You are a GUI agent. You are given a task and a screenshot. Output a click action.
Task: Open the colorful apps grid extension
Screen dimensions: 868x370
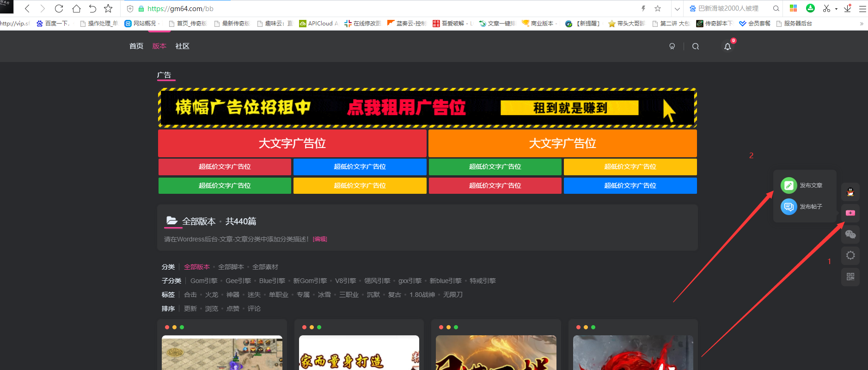(x=793, y=8)
